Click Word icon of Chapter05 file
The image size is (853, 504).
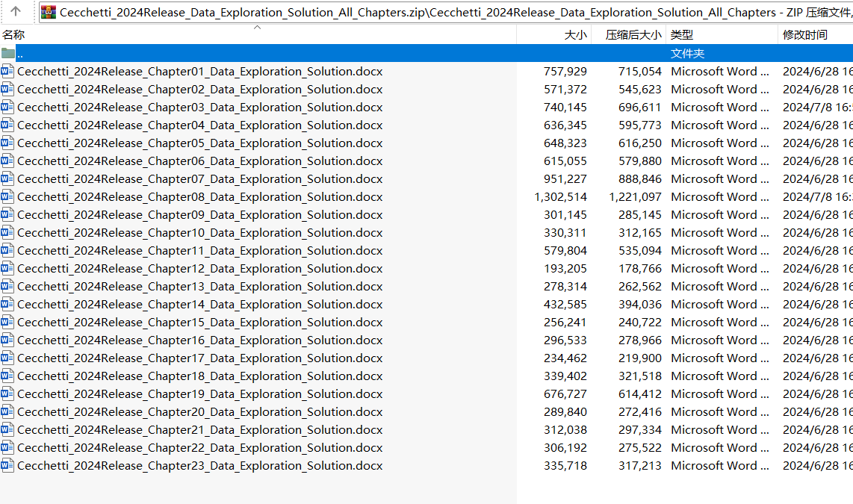(x=7, y=143)
